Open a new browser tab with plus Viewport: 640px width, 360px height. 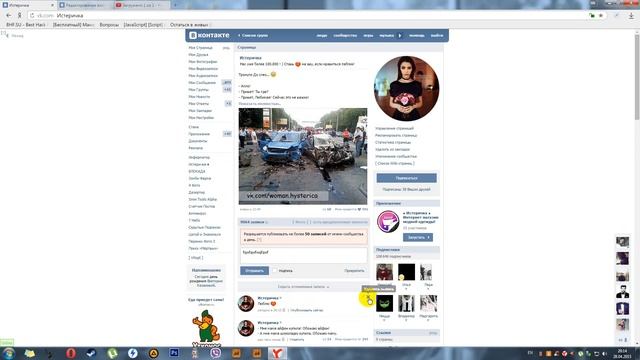click(x=175, y=5)
